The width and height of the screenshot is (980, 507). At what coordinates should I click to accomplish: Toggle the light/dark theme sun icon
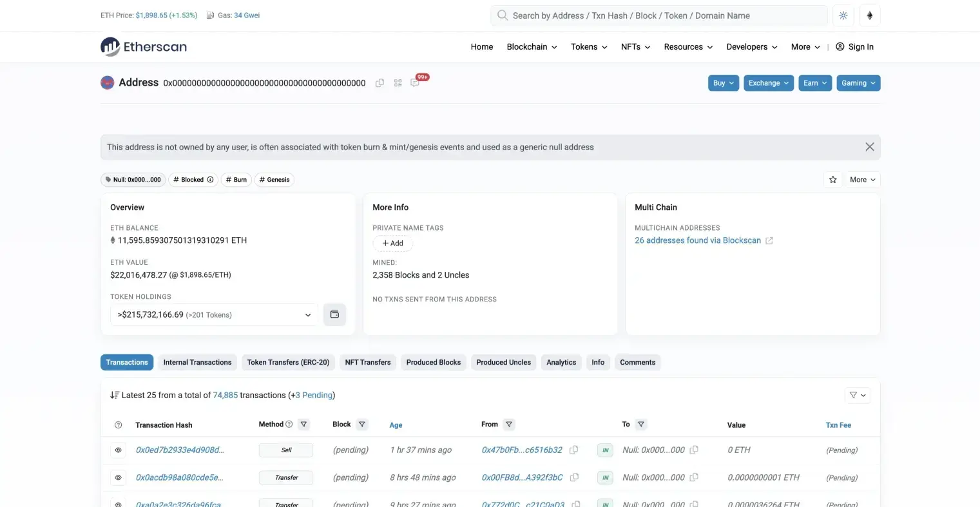pos(843,15)
